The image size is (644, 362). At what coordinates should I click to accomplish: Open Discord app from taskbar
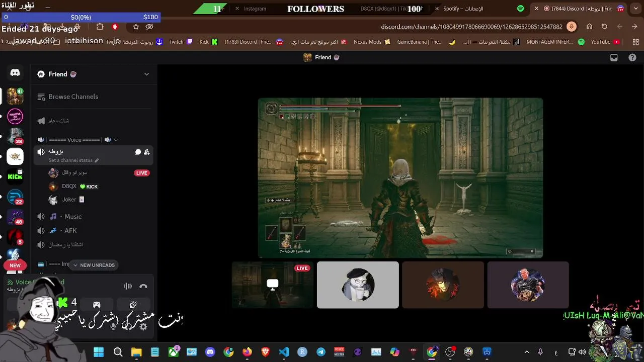(x=210, y=352)
